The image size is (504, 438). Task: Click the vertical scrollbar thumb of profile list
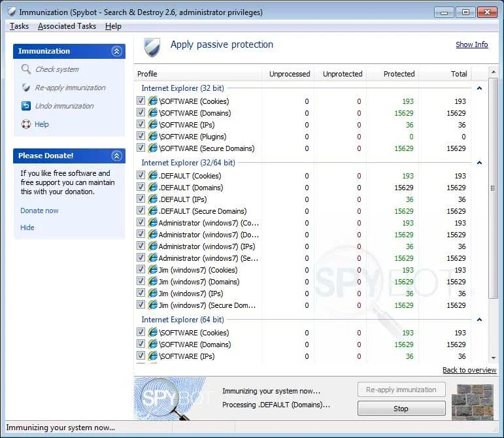(x=493, y=188)
